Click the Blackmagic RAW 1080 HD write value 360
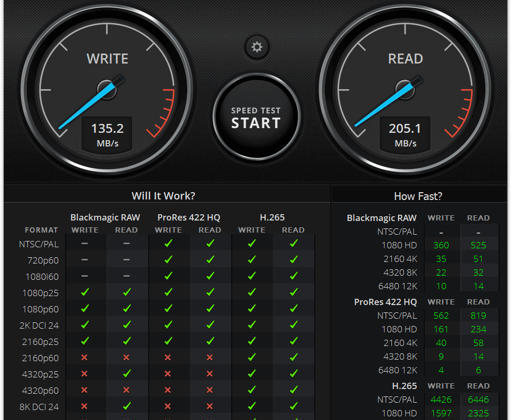 [x=441, y=245]
